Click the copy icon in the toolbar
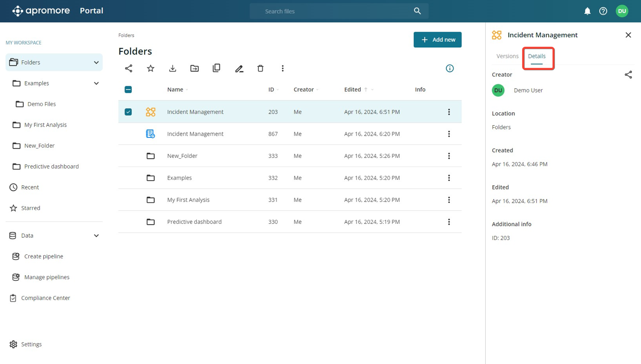641x364 pixels. (217, 68)
